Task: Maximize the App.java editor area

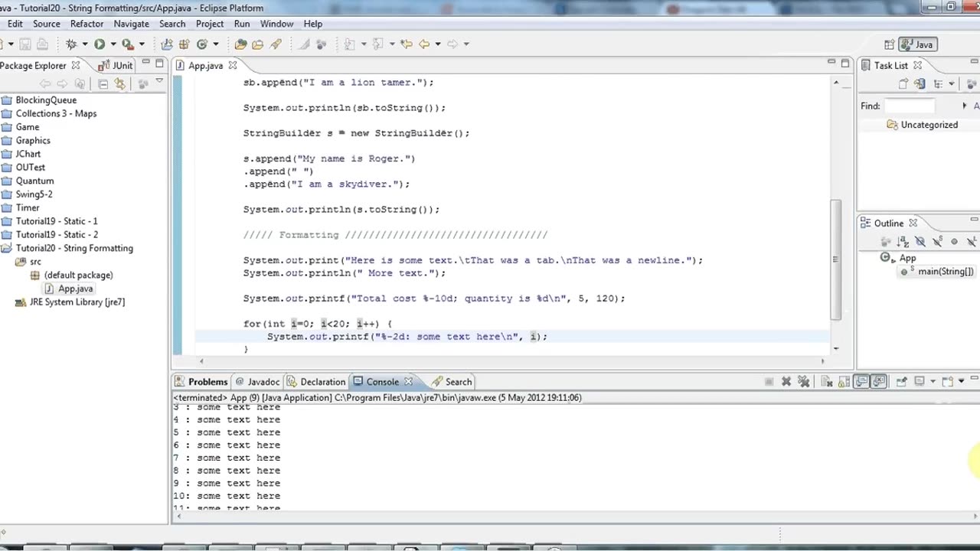Action: pyautogui.click(x=845, y=63)
